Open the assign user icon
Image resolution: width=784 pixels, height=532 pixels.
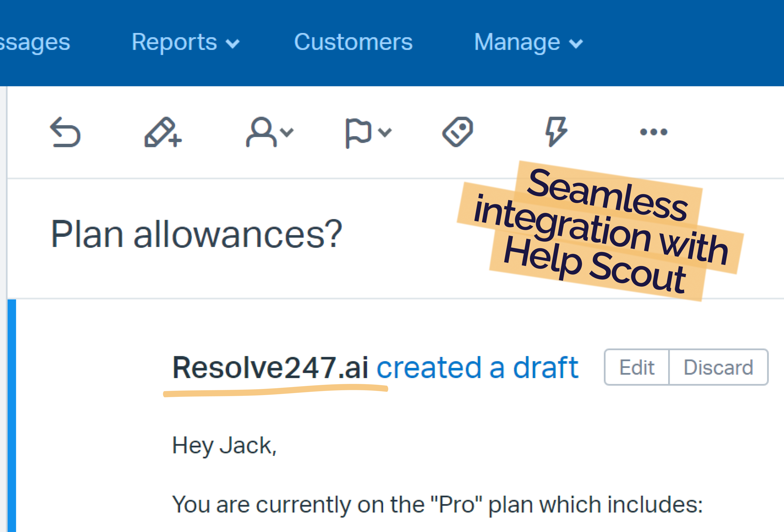click(261, 132)
